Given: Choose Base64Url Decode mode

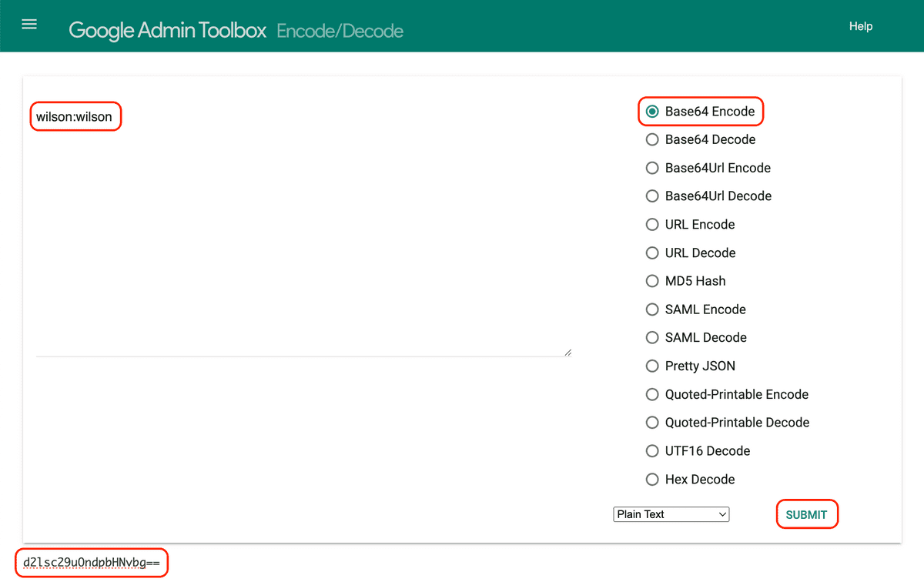Looking at the screenshot, I should tap(652, 196).
